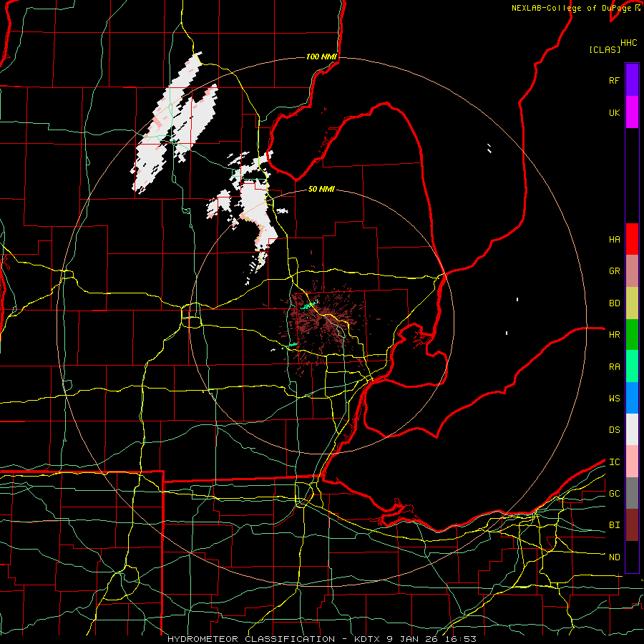
Task: Click the UK legend label
Action: pos(614,112)
